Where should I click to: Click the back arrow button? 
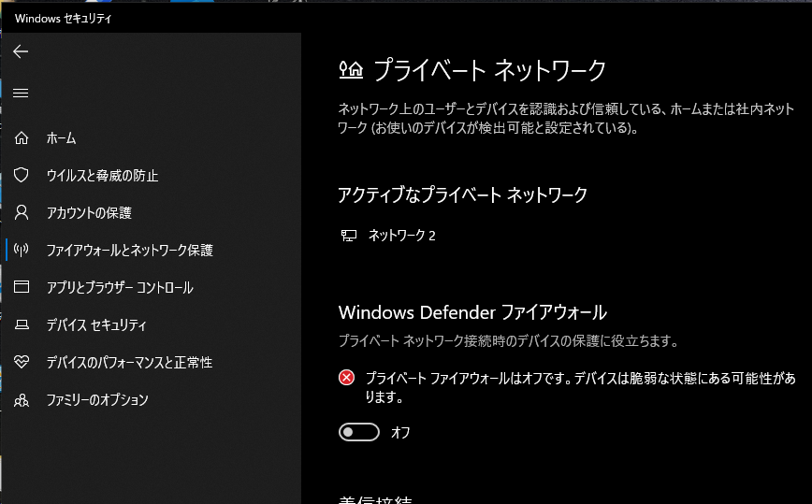(21, 51)
